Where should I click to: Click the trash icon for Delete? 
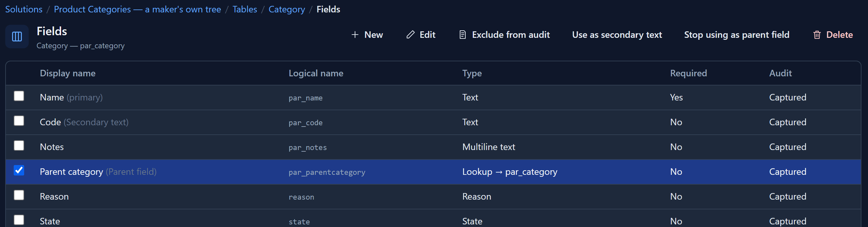click(x=817, y=35)
